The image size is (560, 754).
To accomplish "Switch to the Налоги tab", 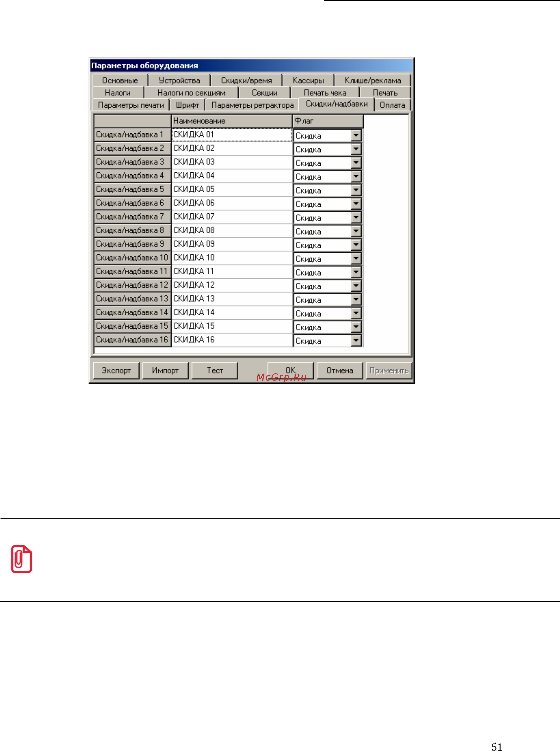I will pos(118,93).
